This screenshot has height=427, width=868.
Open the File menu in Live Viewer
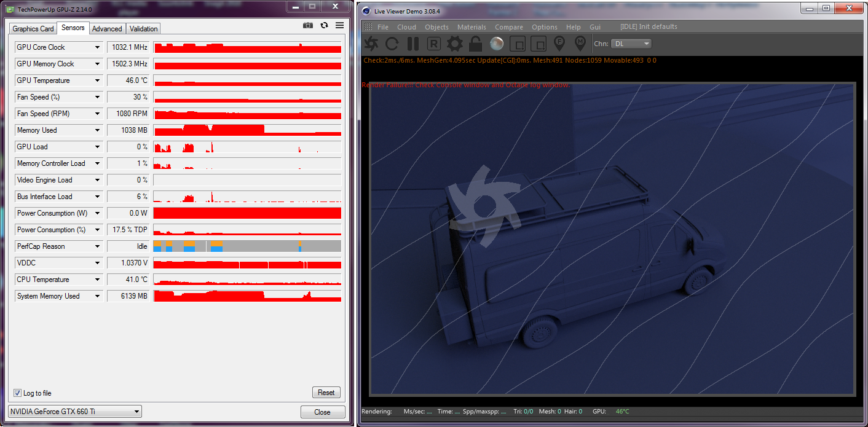tap(383, 27)
